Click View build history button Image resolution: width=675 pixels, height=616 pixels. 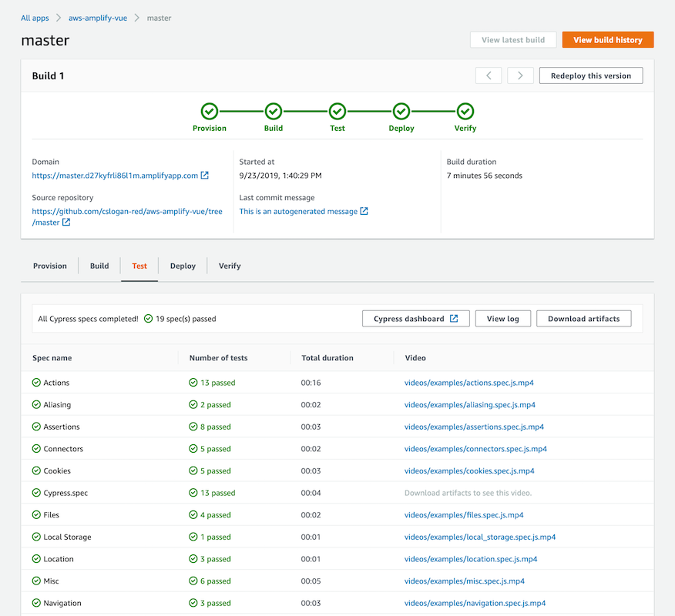pyautogui.click(x=607, y=39)
